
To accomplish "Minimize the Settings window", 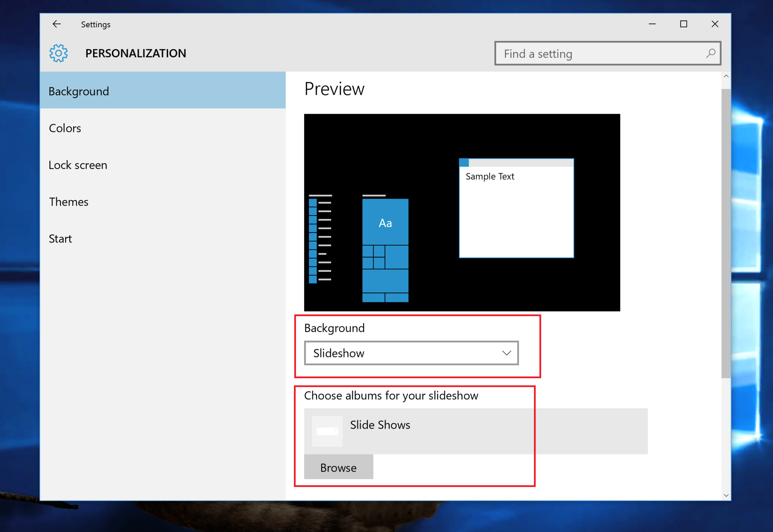I will [x=652, y=24].
